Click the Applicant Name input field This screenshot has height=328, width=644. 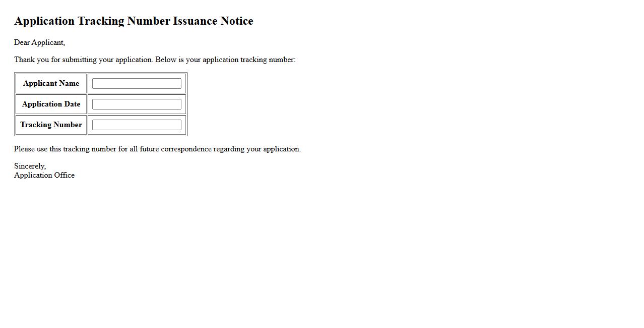click(x=137, y=84)
